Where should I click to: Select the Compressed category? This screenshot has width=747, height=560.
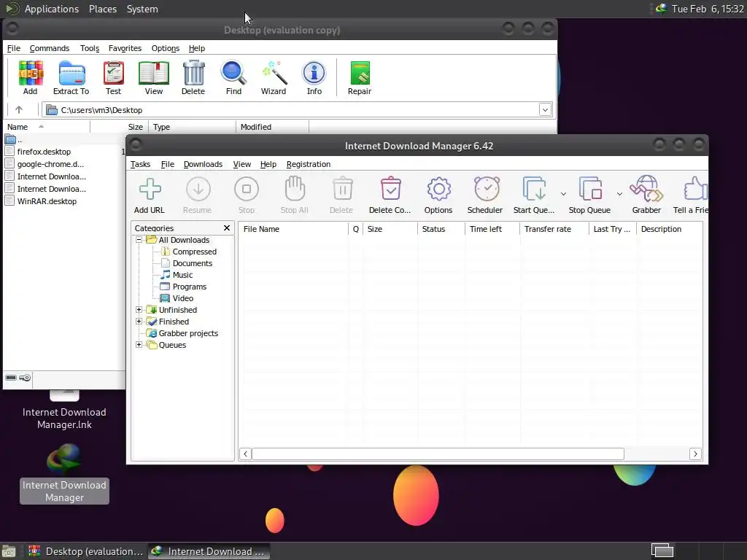pyautogui.click(x=194, y=252)
